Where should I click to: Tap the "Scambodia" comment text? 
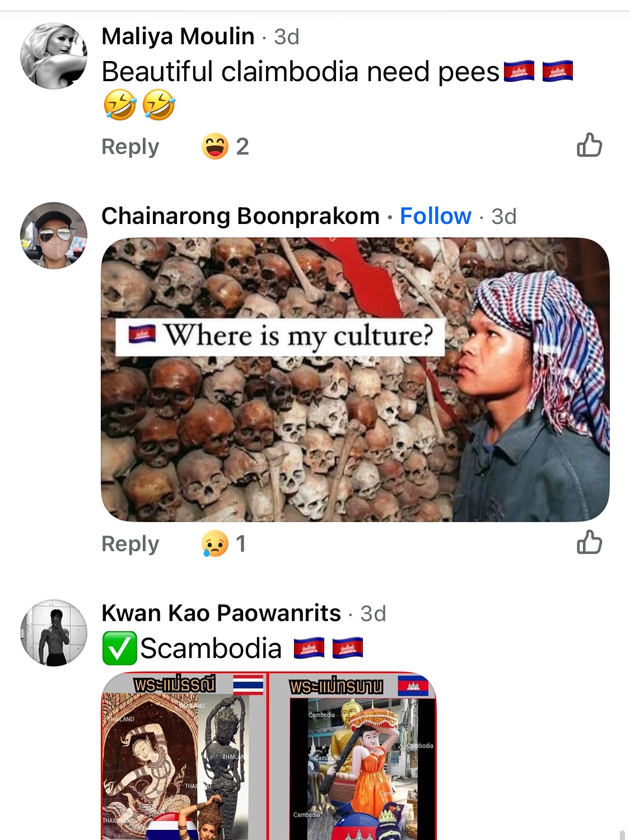(211, 648)
